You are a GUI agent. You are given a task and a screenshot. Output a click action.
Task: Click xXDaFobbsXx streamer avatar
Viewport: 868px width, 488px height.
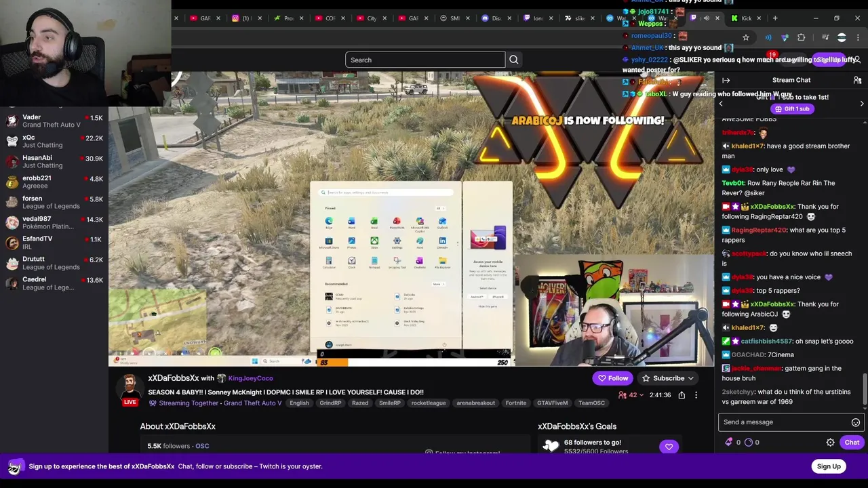pyautogui.click(x=129, y=388)
